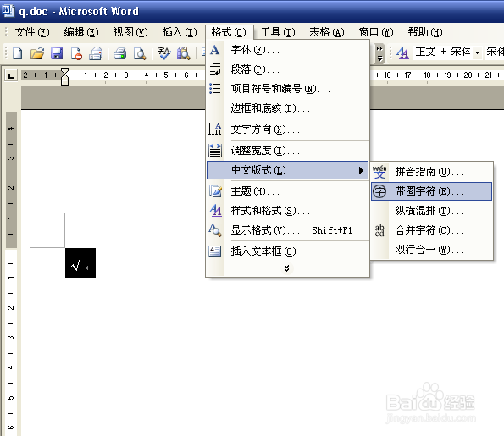504x436 pixels.
Task: Choose 双行合一(W)... in the submenu
Action: coord(431,250)
